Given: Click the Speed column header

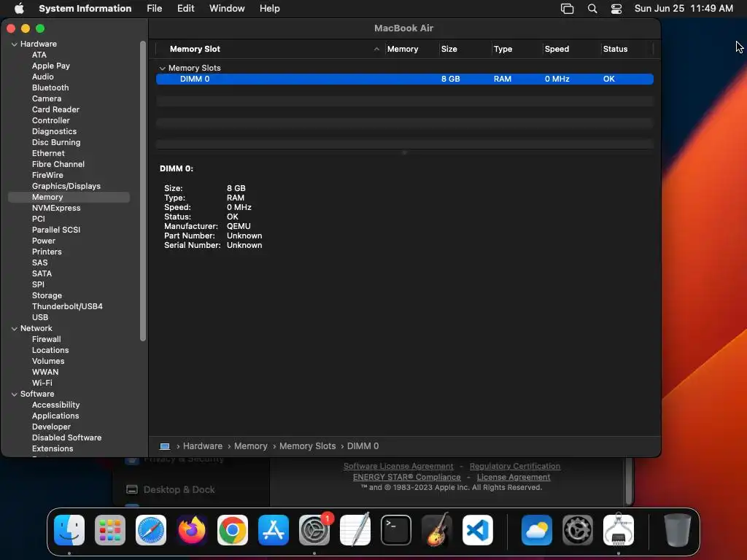Looking at the screenshot, I should click(x=557, y=49).
